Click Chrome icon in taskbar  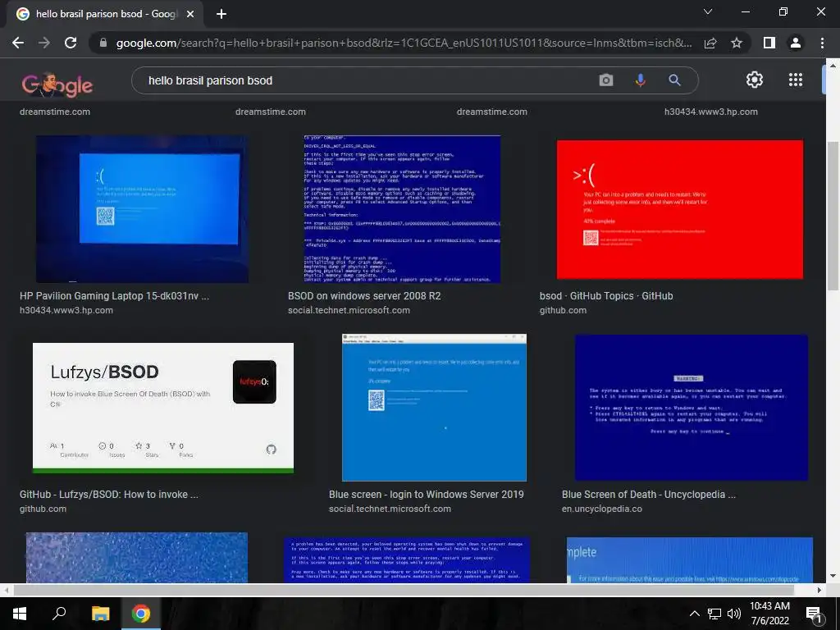click(x=141, y=614)
